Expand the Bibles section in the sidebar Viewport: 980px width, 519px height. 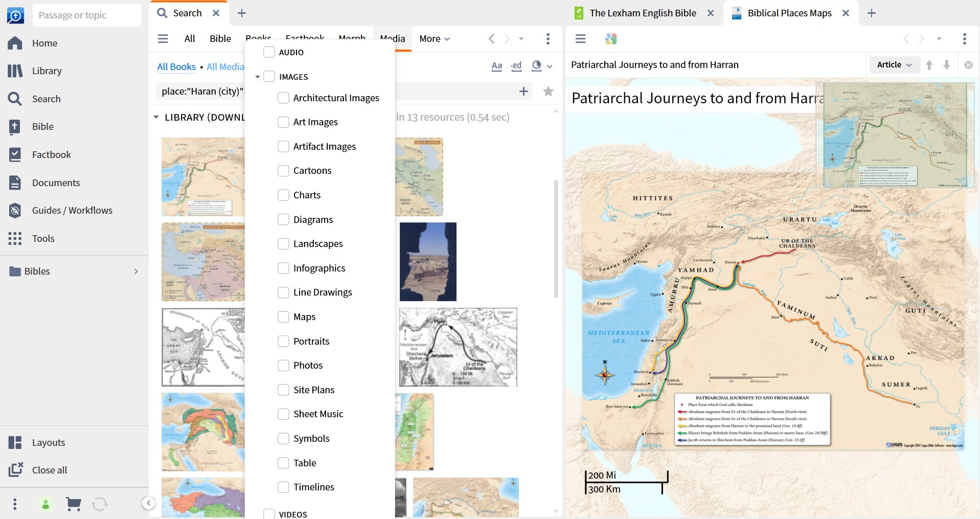click(x=135, y=271)
